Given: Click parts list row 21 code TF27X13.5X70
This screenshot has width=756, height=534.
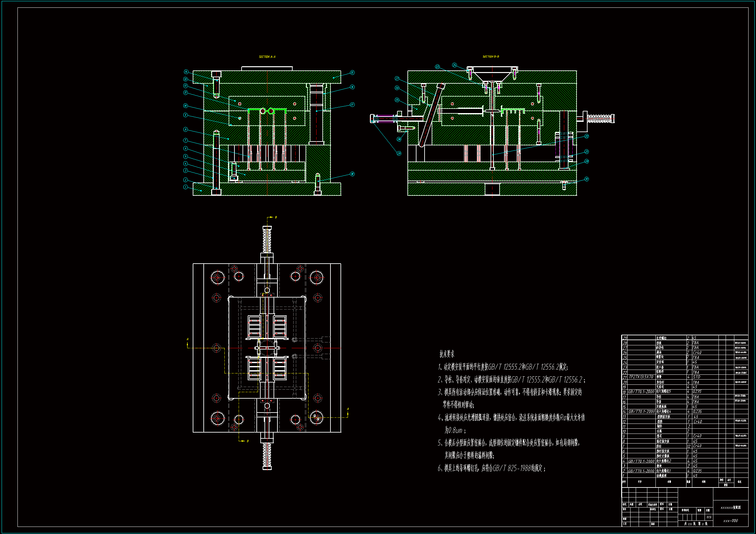Looking at the screenshot, I should click(x=641, y=377).
